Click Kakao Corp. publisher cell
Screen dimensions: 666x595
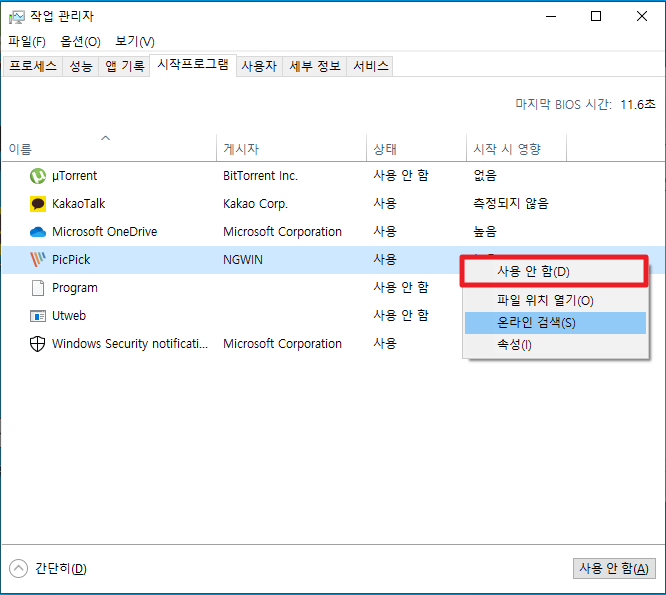tap(255, 204)
